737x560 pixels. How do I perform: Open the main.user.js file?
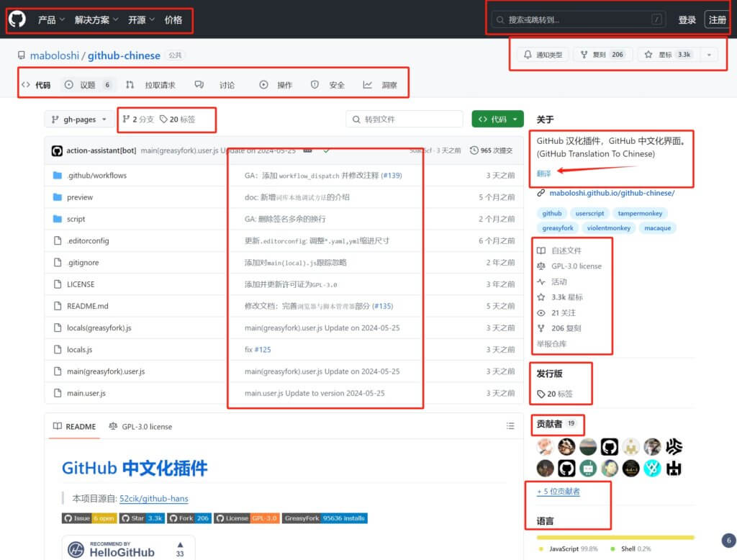(86, 393)
